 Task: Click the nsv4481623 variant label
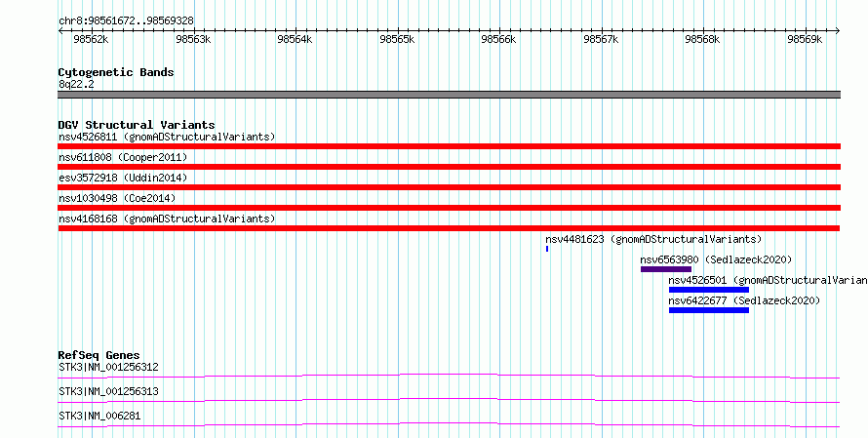[653, 239]
